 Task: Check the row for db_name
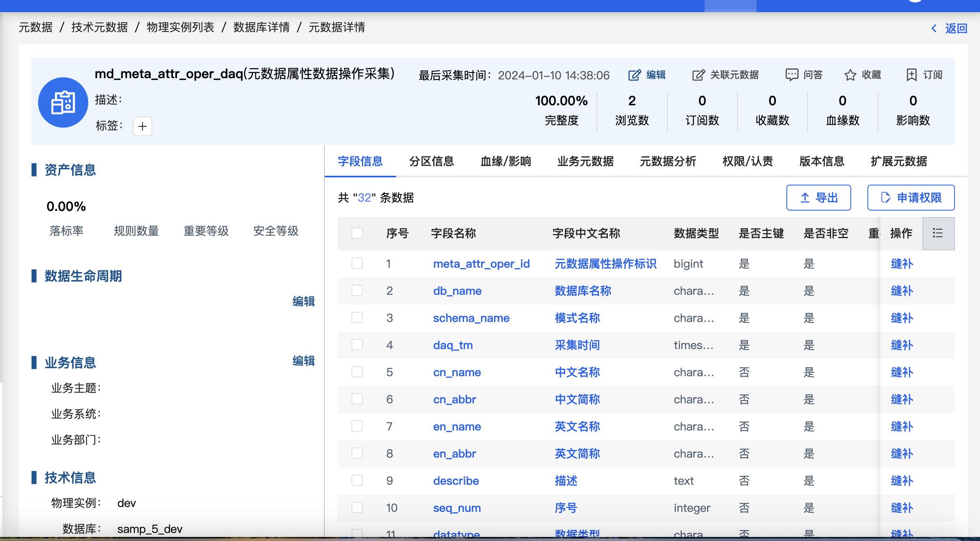pos(357,291)
